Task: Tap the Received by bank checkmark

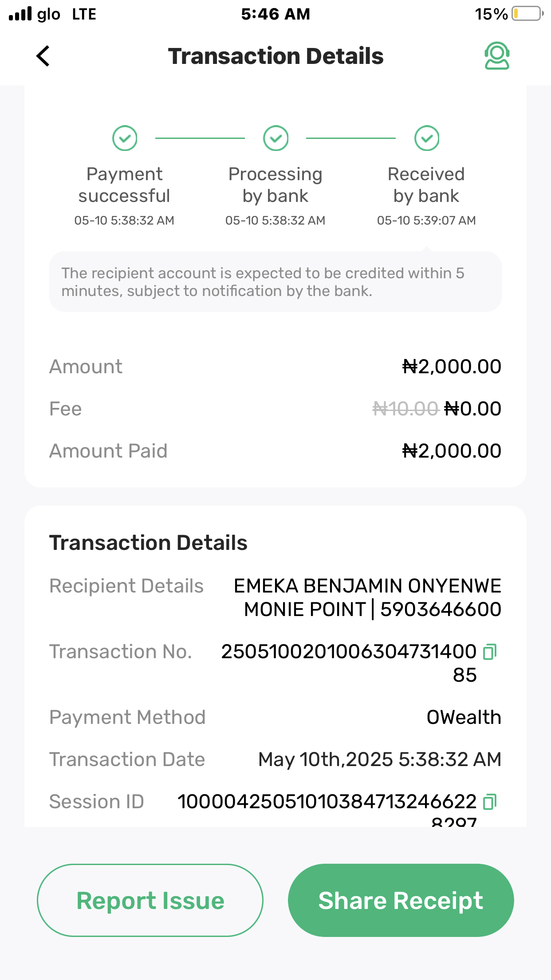Action: tap(427, 138)
